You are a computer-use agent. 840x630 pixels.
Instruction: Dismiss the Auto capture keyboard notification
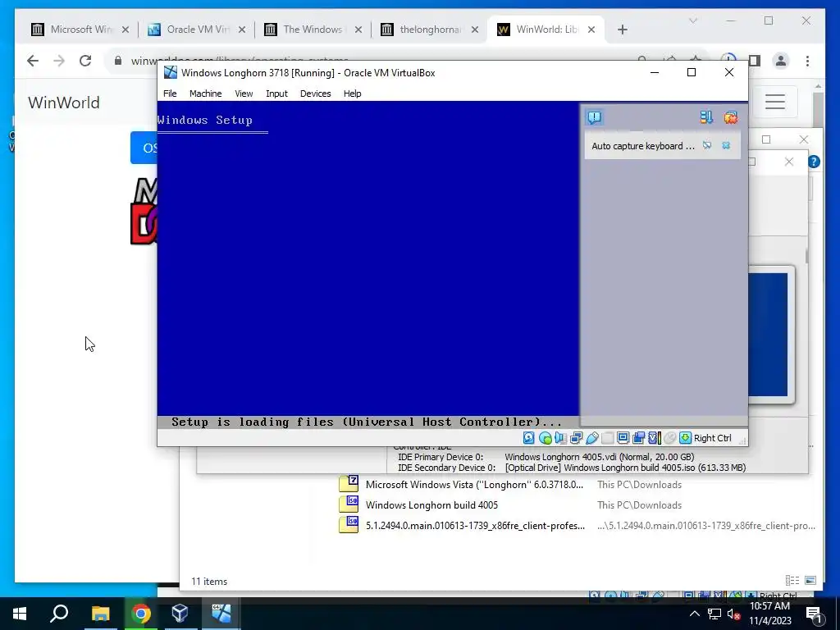click(726, 145)
